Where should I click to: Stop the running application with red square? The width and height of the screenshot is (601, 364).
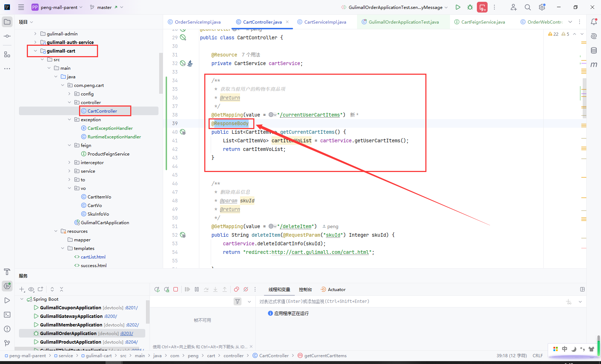click(176, 289)
